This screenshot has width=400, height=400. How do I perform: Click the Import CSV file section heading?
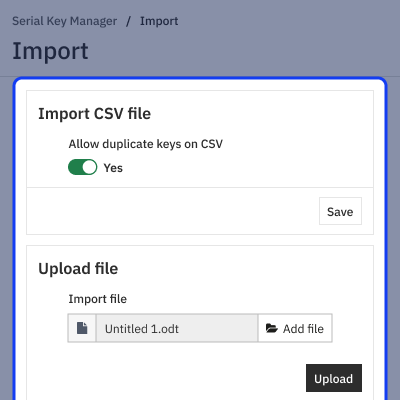(x=95, y=114)
